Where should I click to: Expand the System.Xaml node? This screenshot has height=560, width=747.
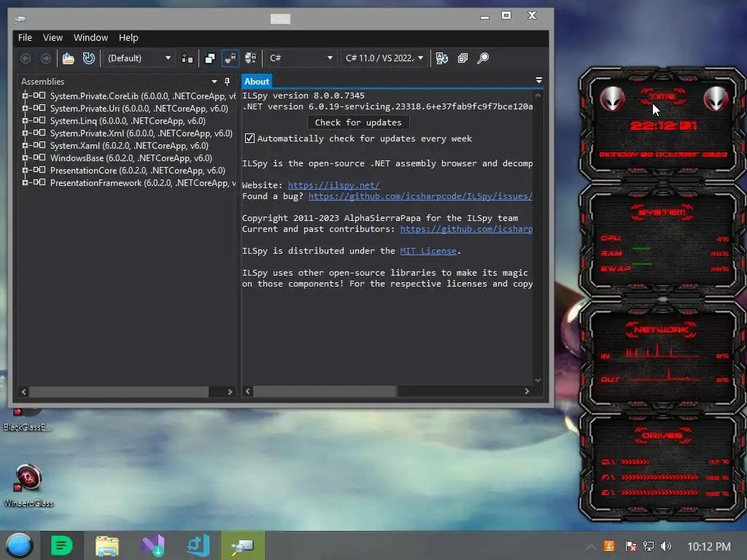click(25, 145)
